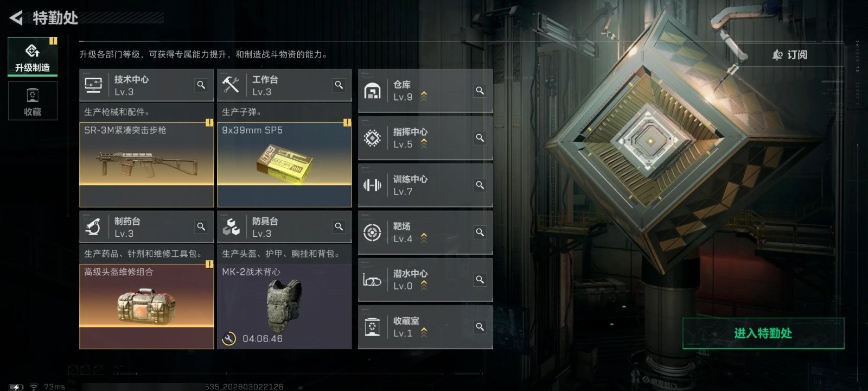The width and height of the screenshot is (868, 391).
Task: Inspect 防具台 details via magnifier icon
Action: [339, 227]
